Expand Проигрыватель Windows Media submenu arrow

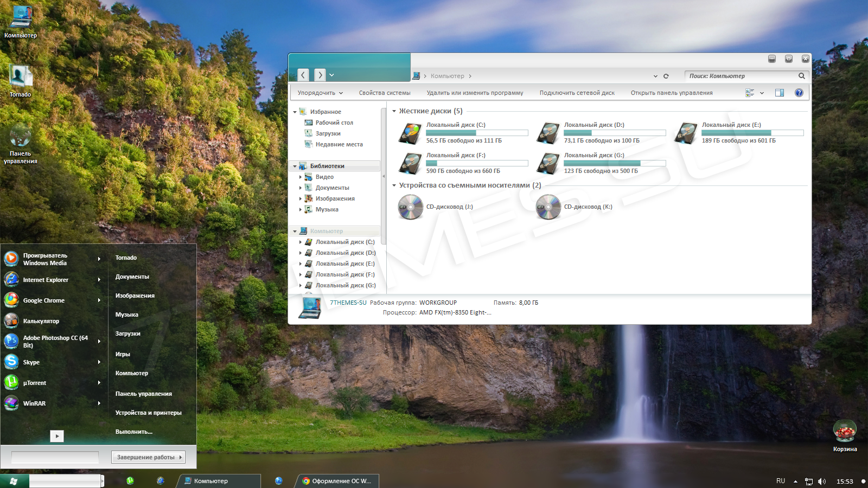click(x=99, y=259)
